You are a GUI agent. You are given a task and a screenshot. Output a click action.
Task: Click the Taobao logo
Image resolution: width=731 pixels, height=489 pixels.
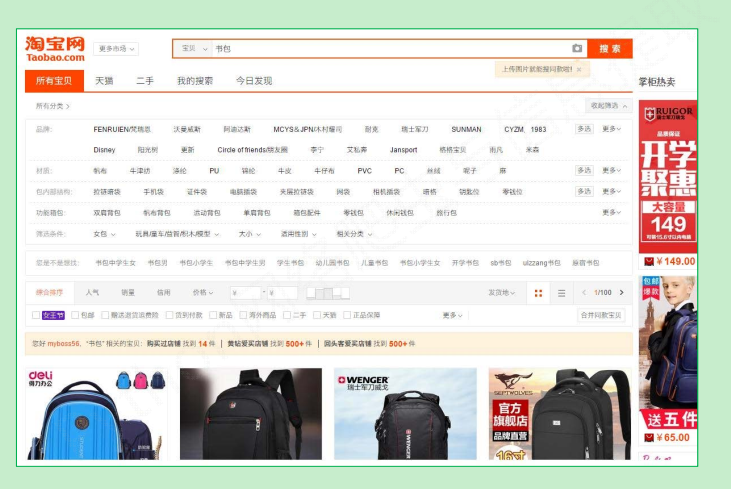[55, 49]
